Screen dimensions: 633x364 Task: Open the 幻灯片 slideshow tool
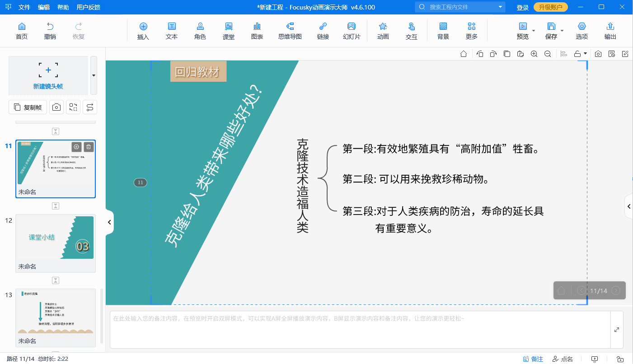pos(352,31)
